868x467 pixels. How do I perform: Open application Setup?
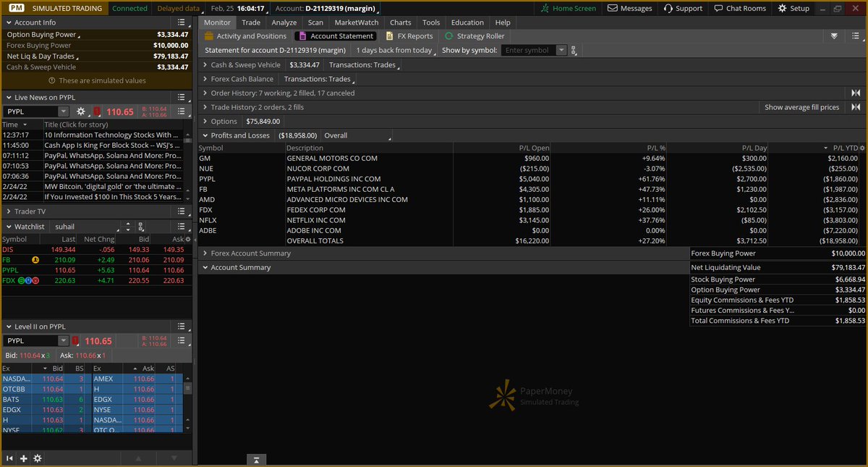[793, 8]
